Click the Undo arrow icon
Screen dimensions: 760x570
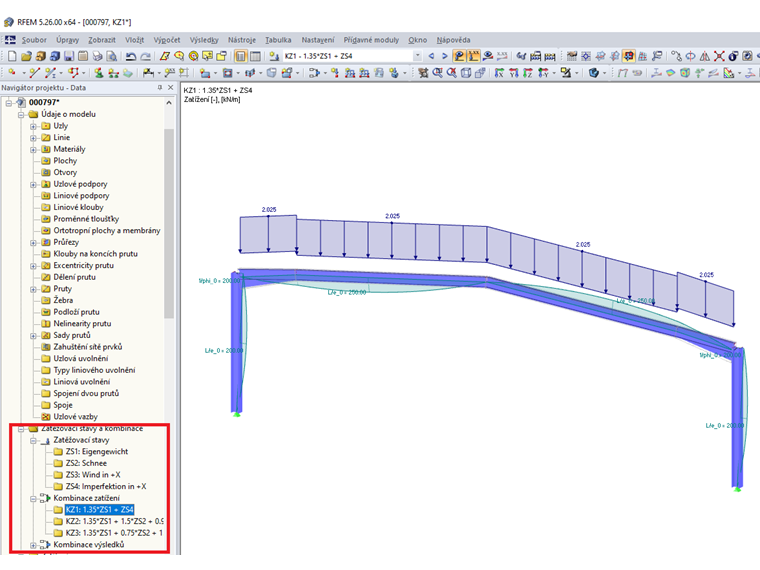pos(131,56)
